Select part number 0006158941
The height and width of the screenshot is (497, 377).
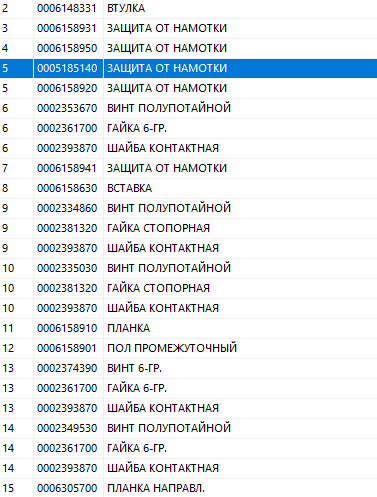coord(67,168)
